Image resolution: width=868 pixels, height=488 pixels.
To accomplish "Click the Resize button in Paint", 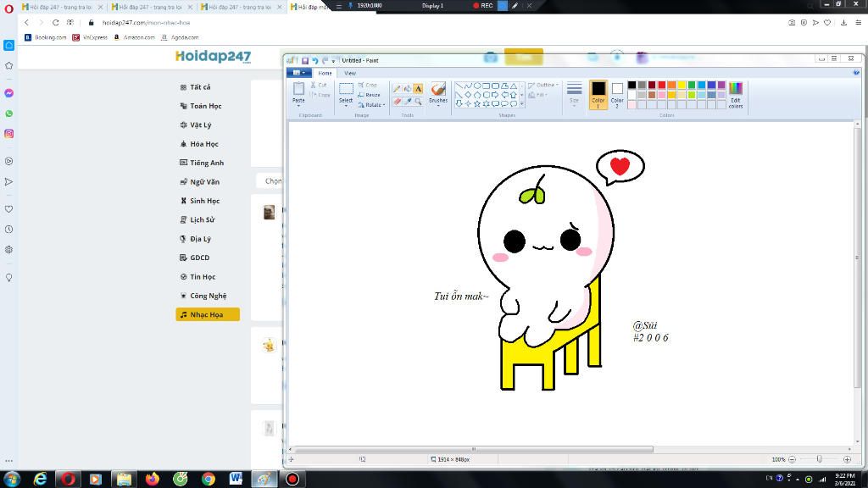I will click(x=370, y=95).
